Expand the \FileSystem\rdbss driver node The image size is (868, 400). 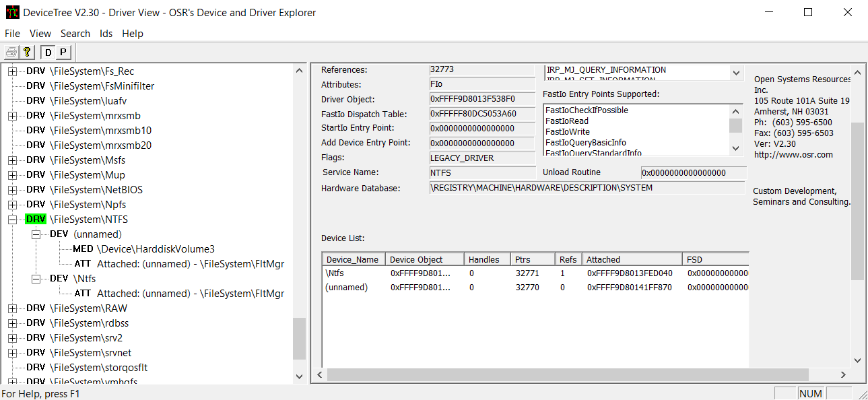[x=12, y=323]
